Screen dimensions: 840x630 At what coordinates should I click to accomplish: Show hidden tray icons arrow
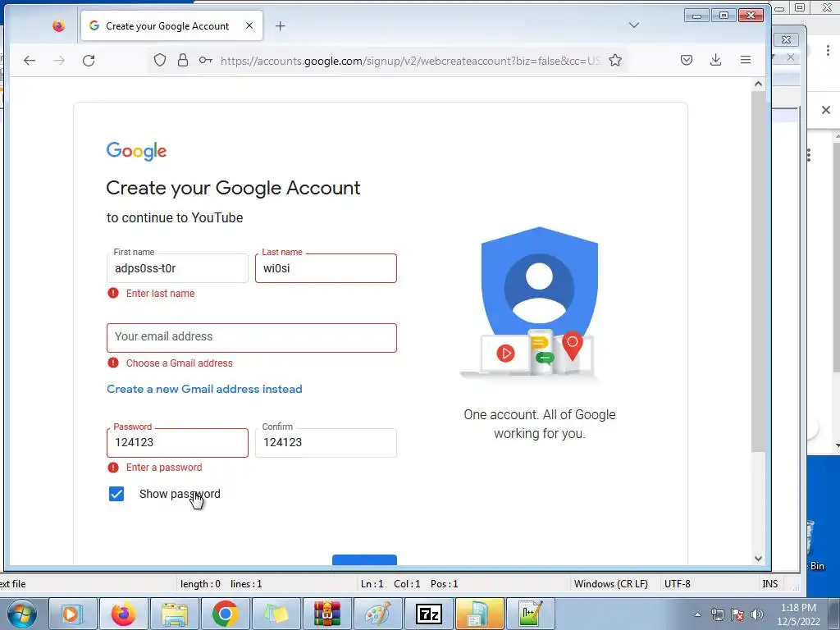(697, 614)
